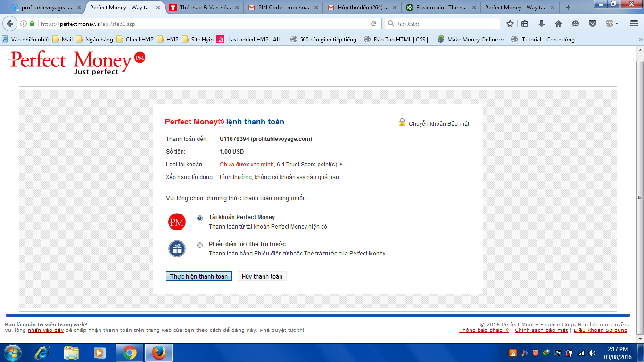
Task: Open the Downloads arrow icon
Action: pyautogui.click(x=542, y=24)
